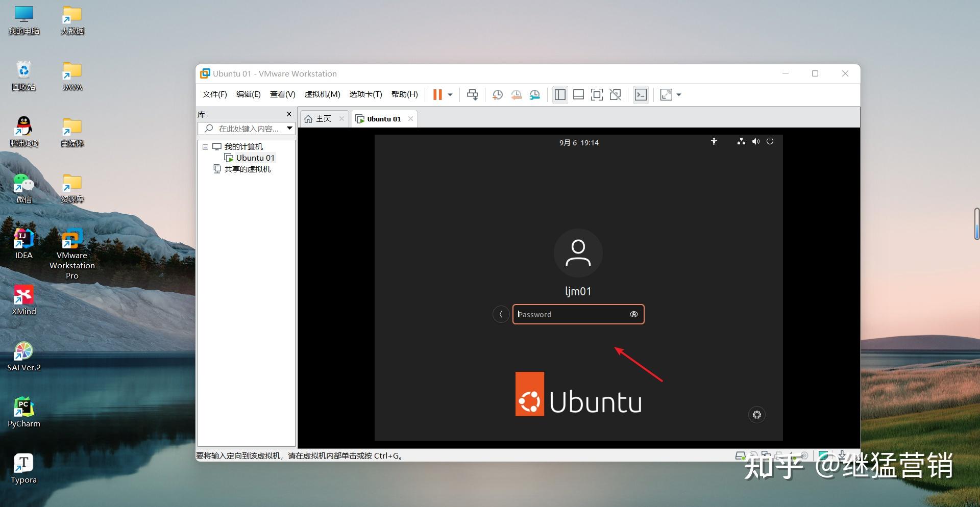Open the 帮助(H) menu
This screenshot has width=980, height=507.
click(x=405, y=94)
